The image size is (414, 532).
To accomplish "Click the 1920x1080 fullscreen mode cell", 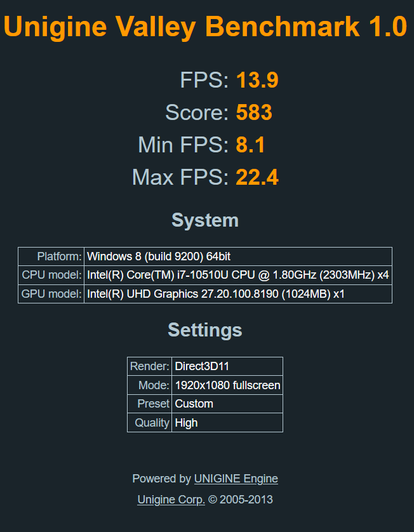I will pyautogui.click(x=227, y=385).
